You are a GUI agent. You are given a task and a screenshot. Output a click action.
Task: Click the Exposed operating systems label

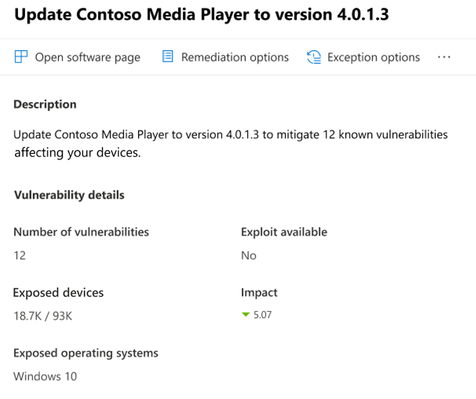pos(86,353)
